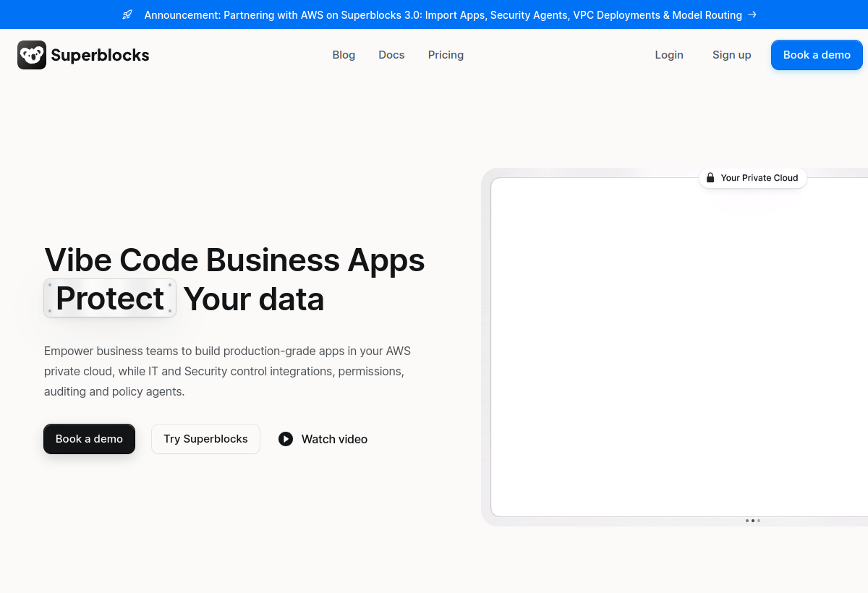
Task: Click the play icon beside Watch video
Action: (x=286, y=439)
